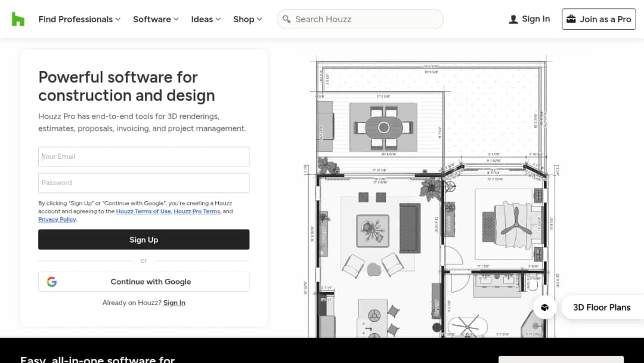This screenshot has height=363, width=644.
Task: Click the floor plan image
Action: (430, 196)
